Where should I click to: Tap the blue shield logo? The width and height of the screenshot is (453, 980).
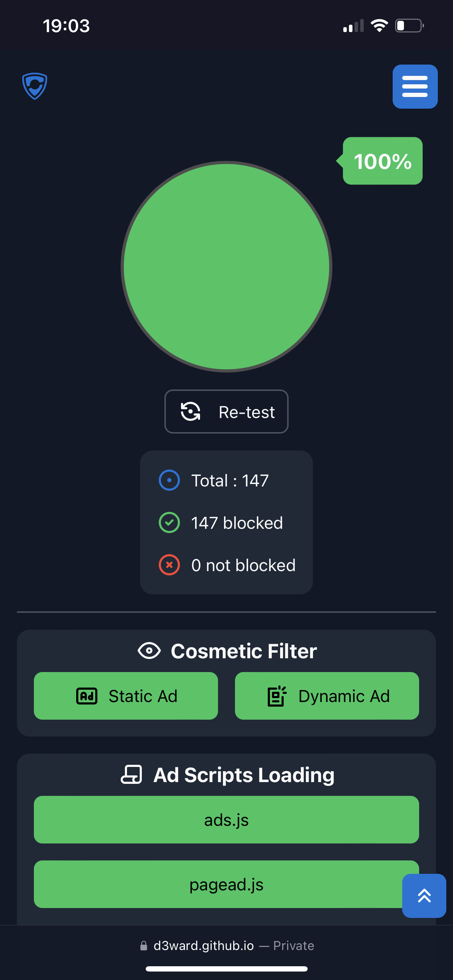pos(35,86)
